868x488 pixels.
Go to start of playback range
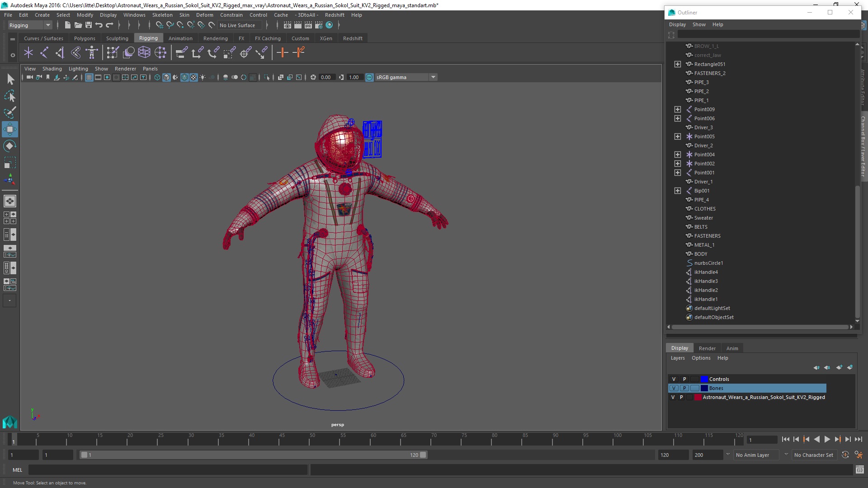[x=786, y=439]
